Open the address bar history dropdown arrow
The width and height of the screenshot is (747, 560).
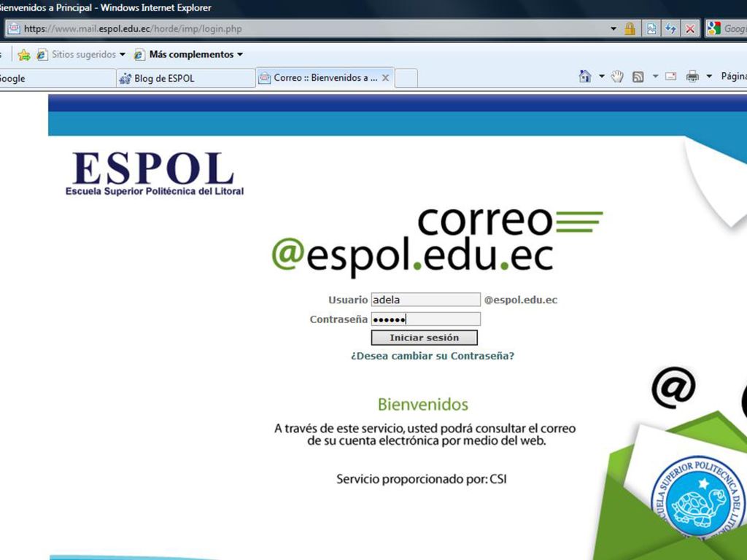(x=614, y=28)
